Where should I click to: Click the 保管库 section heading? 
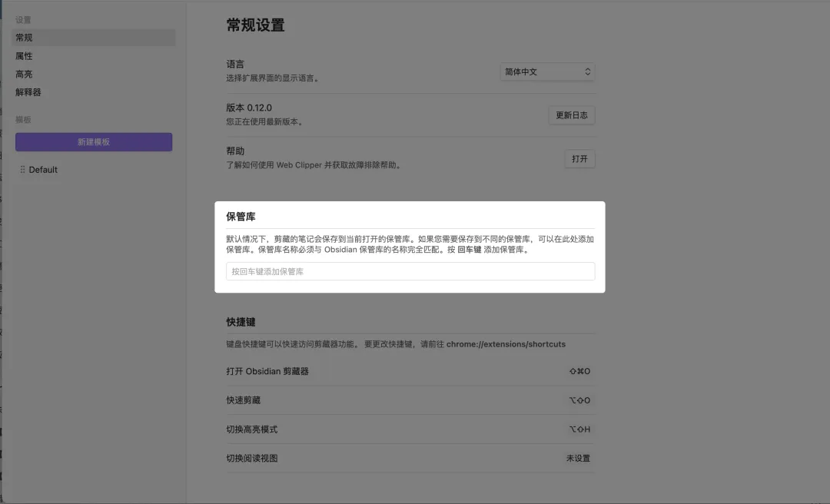click(x=241, y=217)
